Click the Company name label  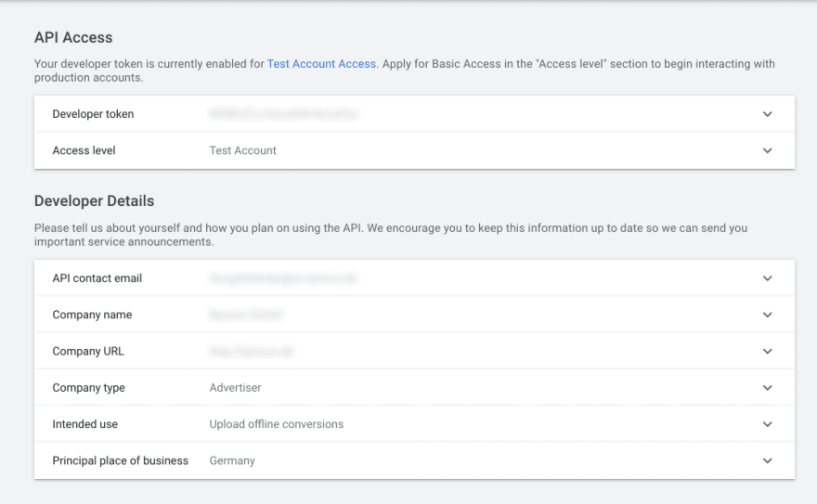(92, 315)
